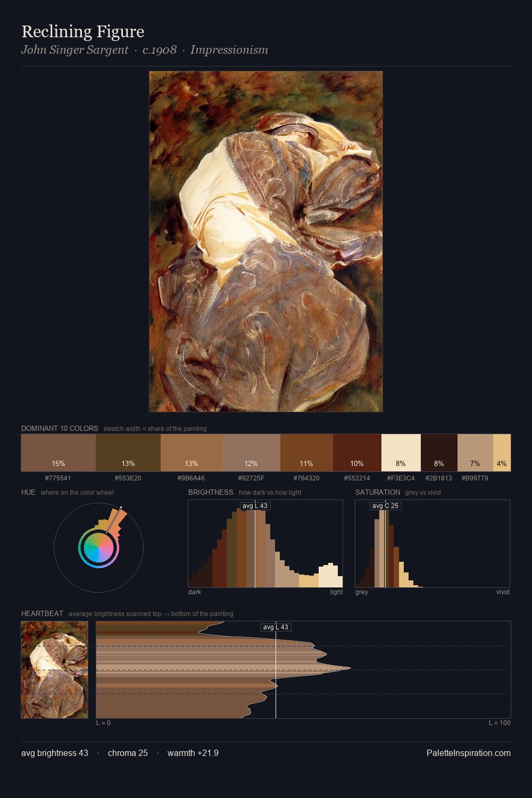Click hex code #92725F text
The image size is (532, 798).
point(251,478)
